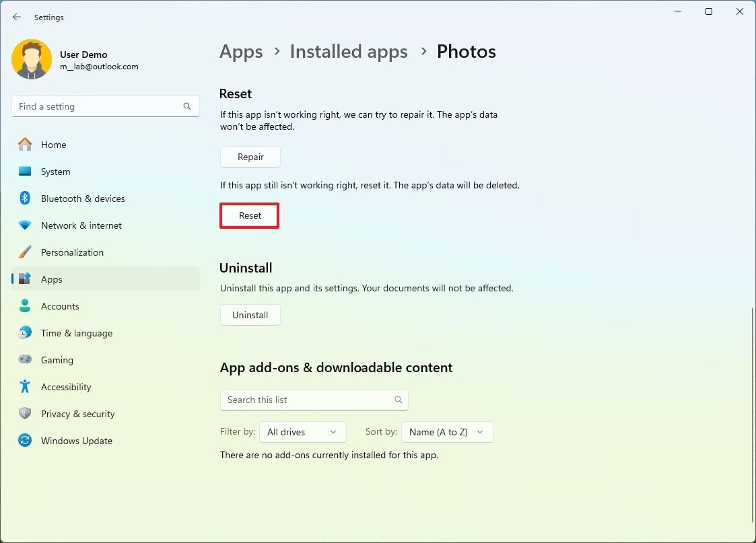Viewport: 756px width, 543px height.
Task: Click the Reset button
Action: point(250,215)
